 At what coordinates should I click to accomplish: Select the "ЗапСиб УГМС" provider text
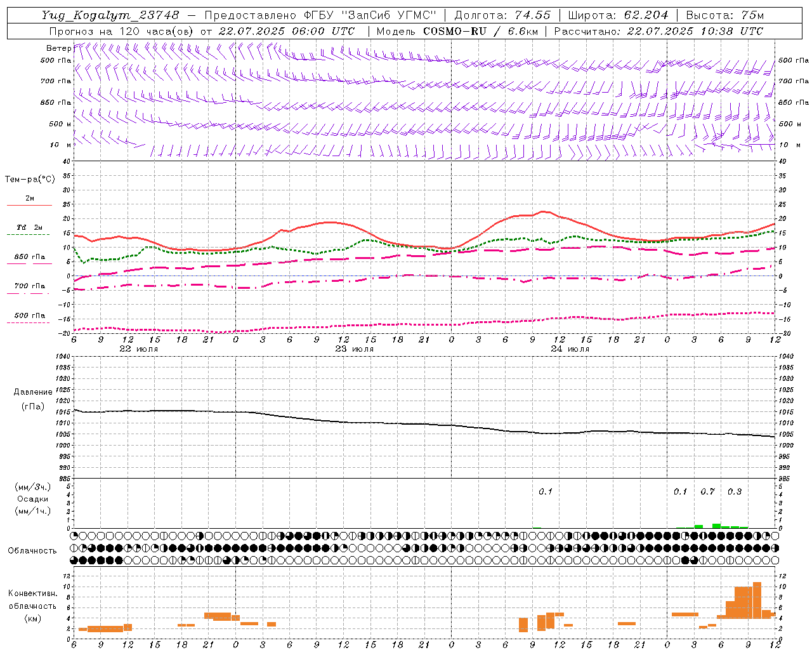click(389, 15)
